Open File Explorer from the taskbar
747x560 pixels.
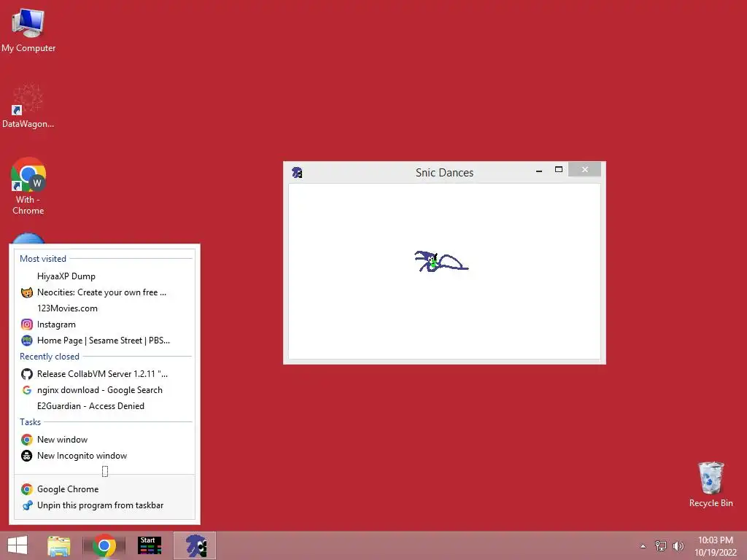pos(59,545)
